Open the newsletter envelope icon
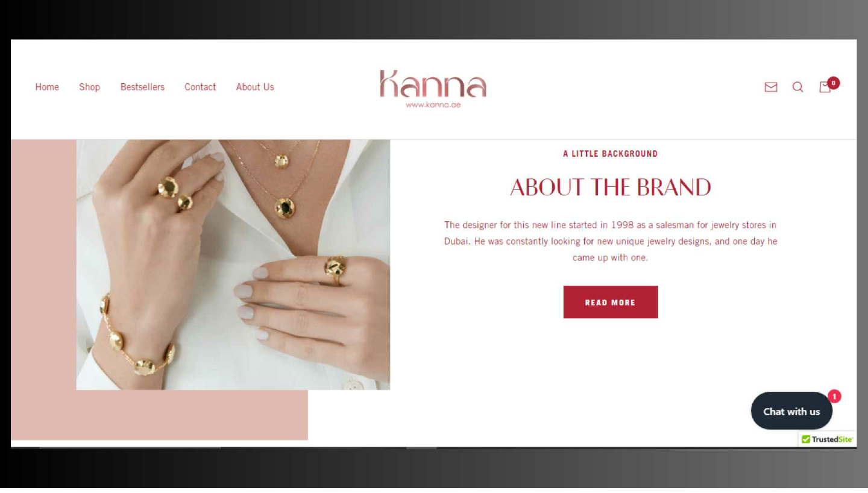The image size is (868, 493). 770,87
